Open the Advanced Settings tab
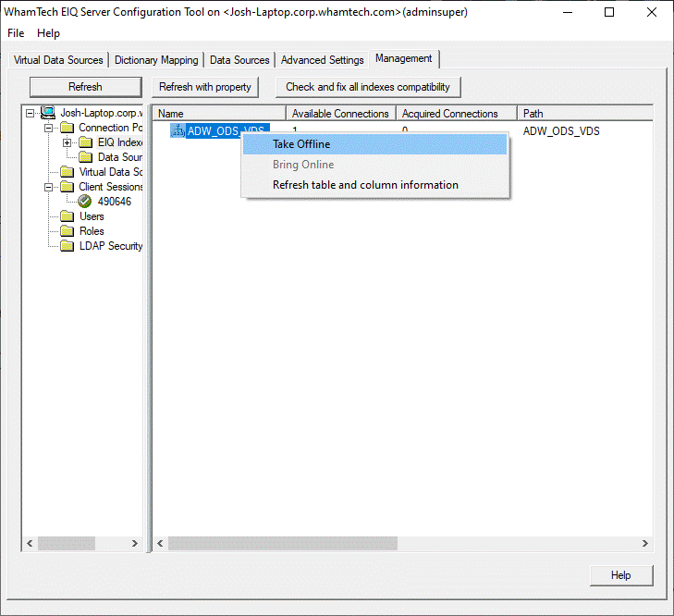The image size is (674, 616). tap(322, 60)
